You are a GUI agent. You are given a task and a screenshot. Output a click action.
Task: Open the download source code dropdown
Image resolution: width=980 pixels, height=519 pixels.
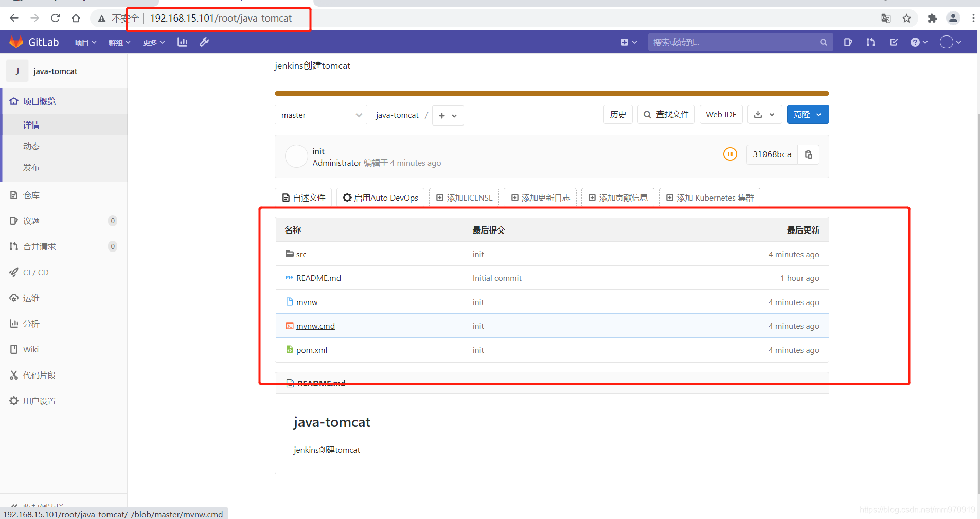tap(764, 115)
